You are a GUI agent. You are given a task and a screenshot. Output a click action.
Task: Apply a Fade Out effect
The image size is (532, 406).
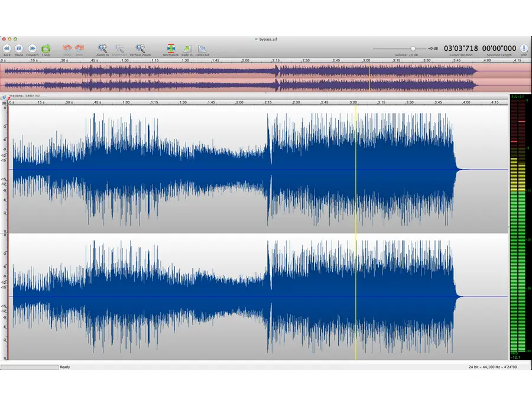(x=202, y=49)
